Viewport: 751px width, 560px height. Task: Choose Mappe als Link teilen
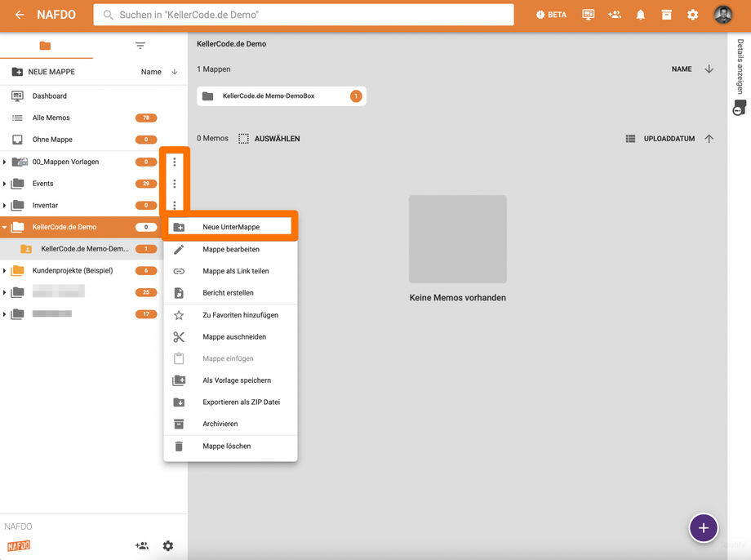coord(230,271)
